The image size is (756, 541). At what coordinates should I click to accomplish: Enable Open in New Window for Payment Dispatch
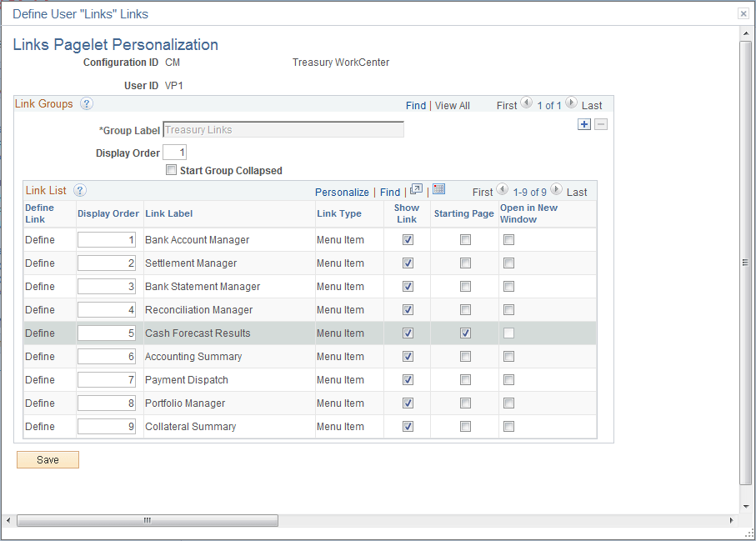tap(508, 379)
